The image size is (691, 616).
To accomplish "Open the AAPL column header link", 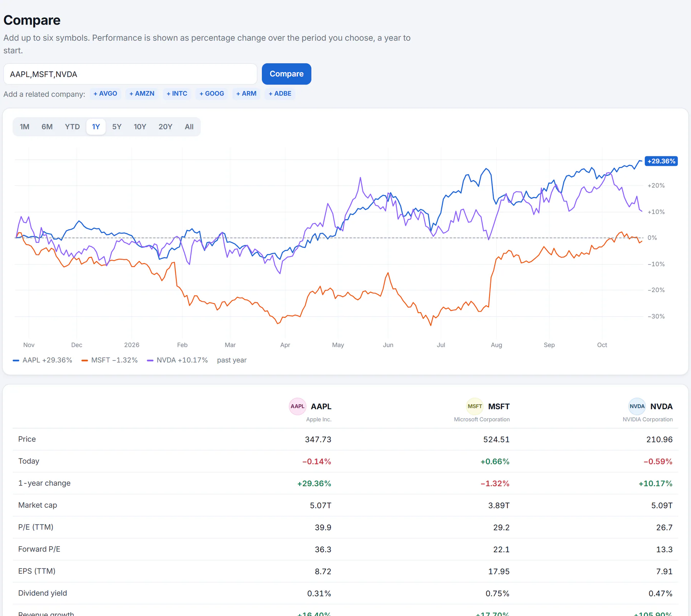I will (x=321, y=406).
